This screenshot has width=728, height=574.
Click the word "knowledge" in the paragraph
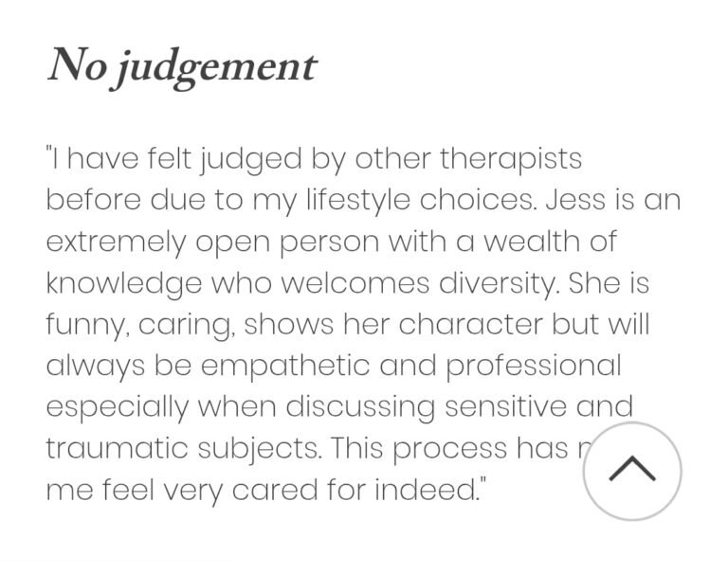coord(124,283)
